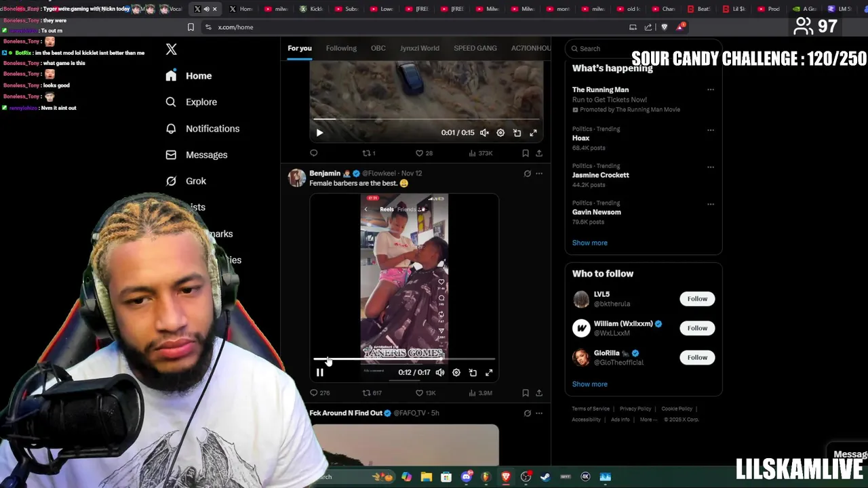This screenshot has width=868, height=488.
Task: Toggle picture-in-picture on top video
Action: point(517,133)
